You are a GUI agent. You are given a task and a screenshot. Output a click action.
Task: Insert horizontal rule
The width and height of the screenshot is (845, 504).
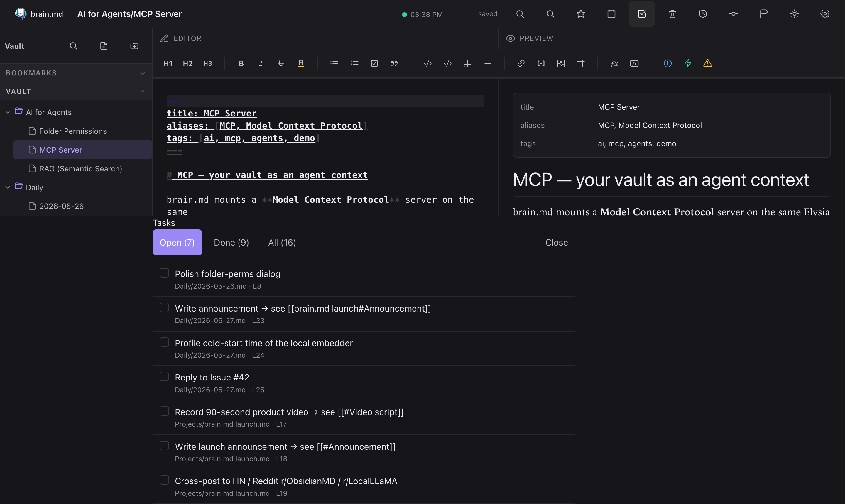pos(487,63)
